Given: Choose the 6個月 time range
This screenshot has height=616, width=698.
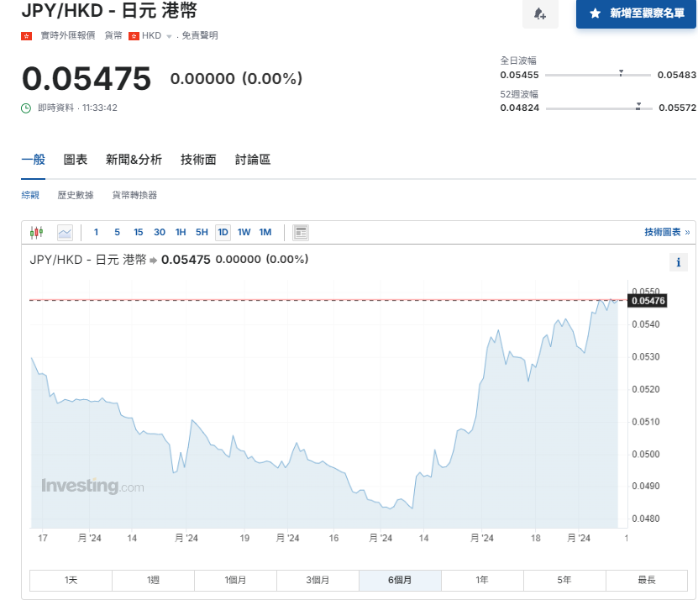Looking at the screenshot, I should tap(400, 581).
